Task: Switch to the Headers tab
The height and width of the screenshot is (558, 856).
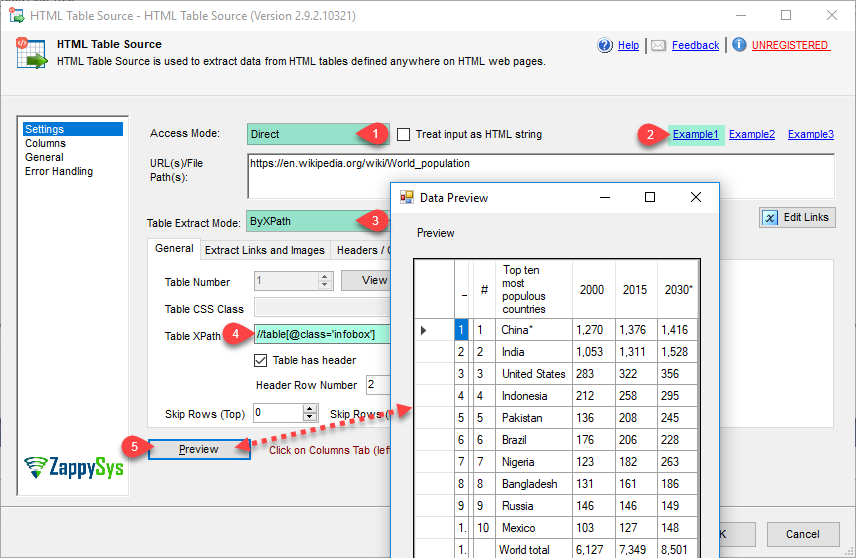Action: tap(361, 250)
